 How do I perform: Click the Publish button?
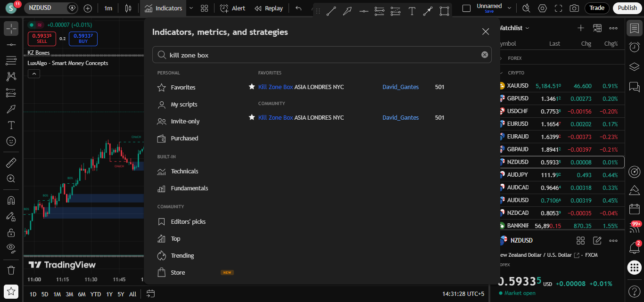tap(627, 8)
